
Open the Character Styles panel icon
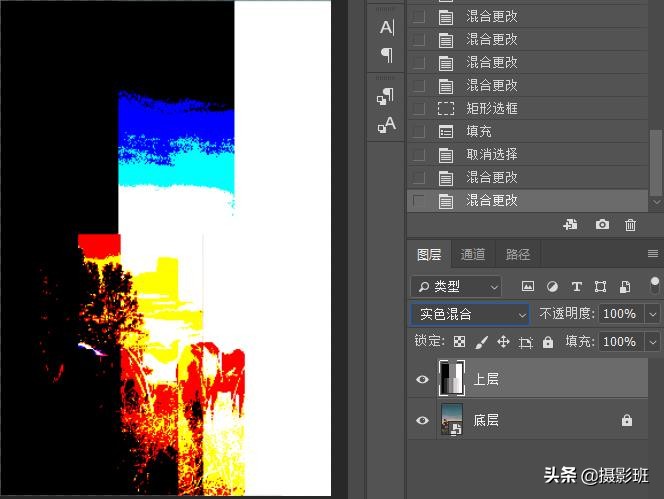click(386, 124)
